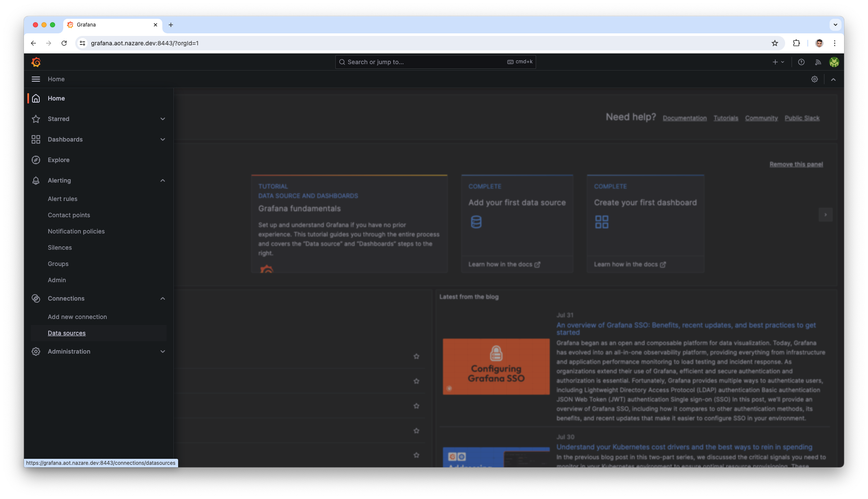Open Learn how in the docs under dashboard
This screenshot has width=868, height=499.
[630, 264]
